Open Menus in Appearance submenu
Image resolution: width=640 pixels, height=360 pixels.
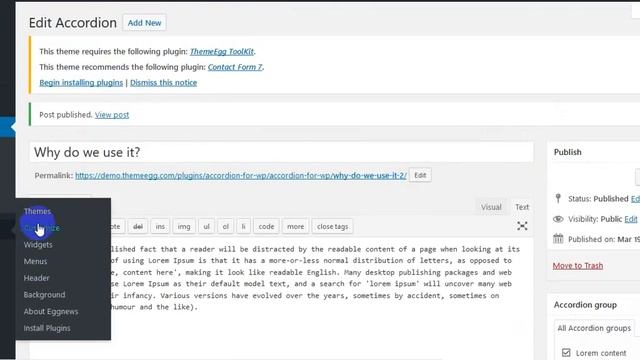[35, 261]
